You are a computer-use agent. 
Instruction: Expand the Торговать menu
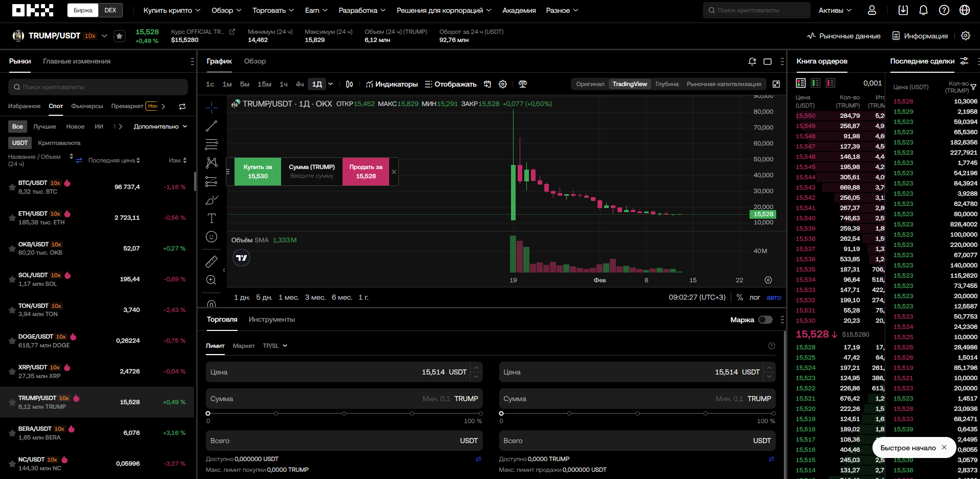coord(273,10)
